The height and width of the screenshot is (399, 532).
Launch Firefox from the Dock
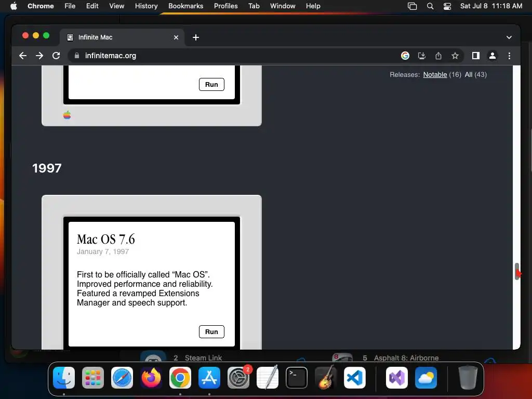pyautogui.click(x=151, y=378)
